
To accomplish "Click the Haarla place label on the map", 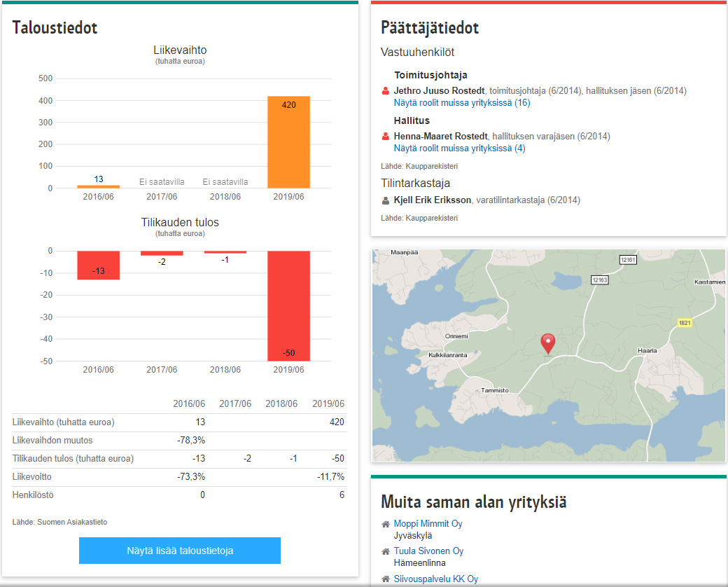I will tap(647, 350).
